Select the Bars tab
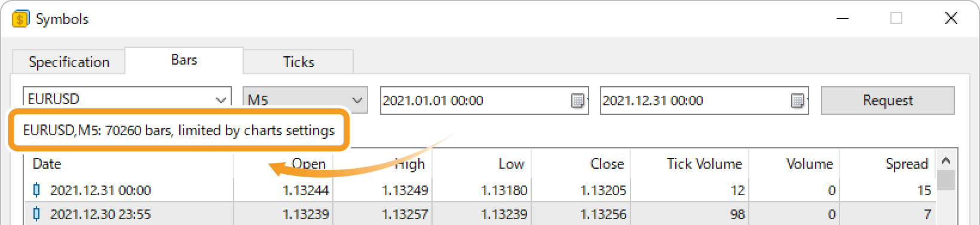 pos(184,60)
